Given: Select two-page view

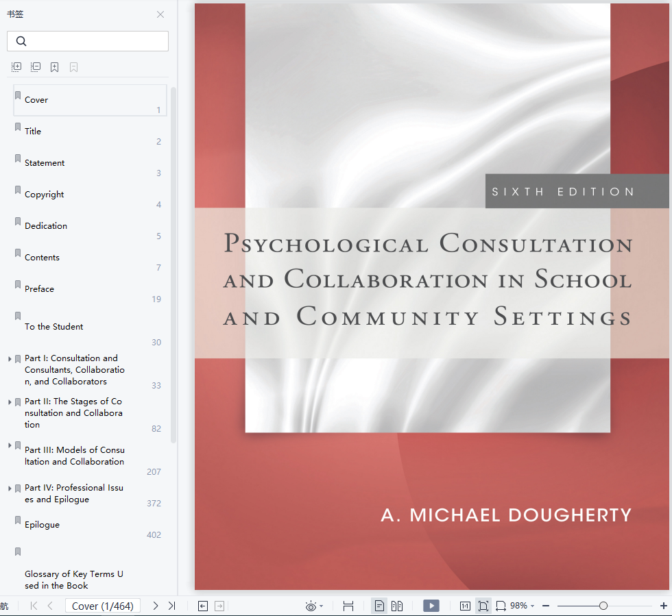Looking at the screenshot, I should point(397,606).
